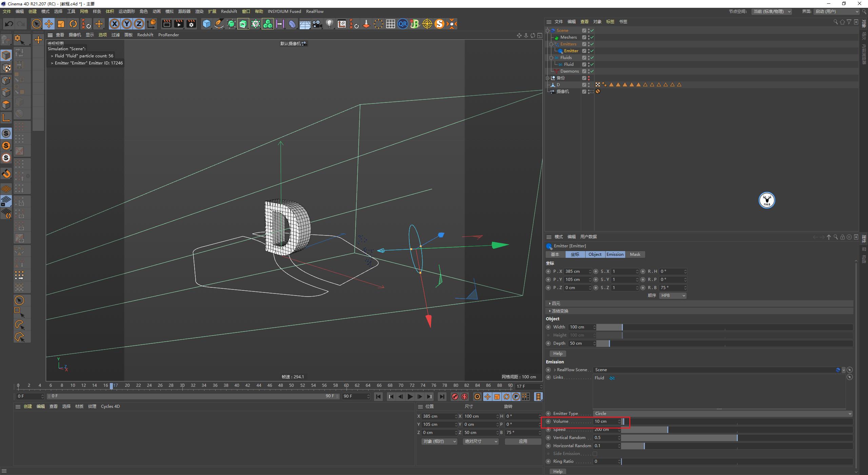The width and height of the screenshot is (868, 475).
Task: Collapse the Emitters group in the object manager
Action: [x=552, y=44]
